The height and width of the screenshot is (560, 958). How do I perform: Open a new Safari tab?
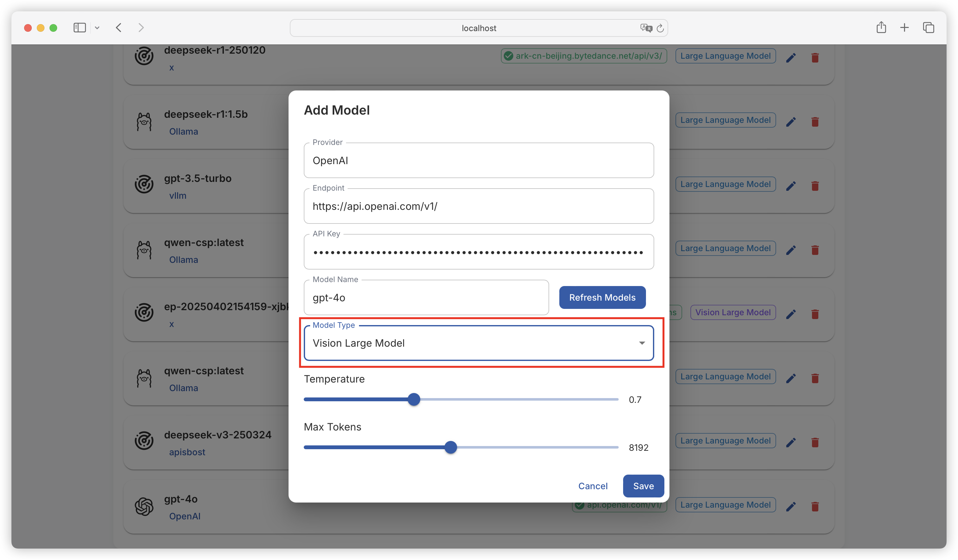904,28
